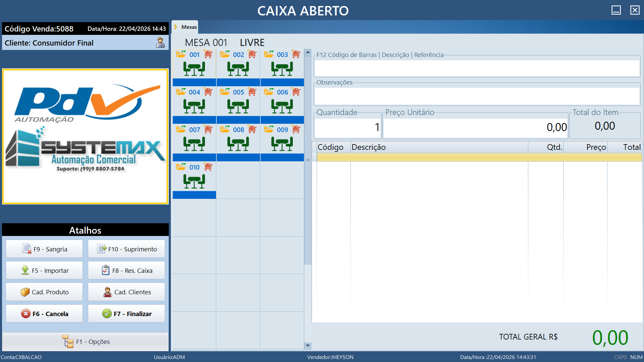Open the folder icon for table 005
This screenshot has height=362, width=644.
[x=225, y=92]
